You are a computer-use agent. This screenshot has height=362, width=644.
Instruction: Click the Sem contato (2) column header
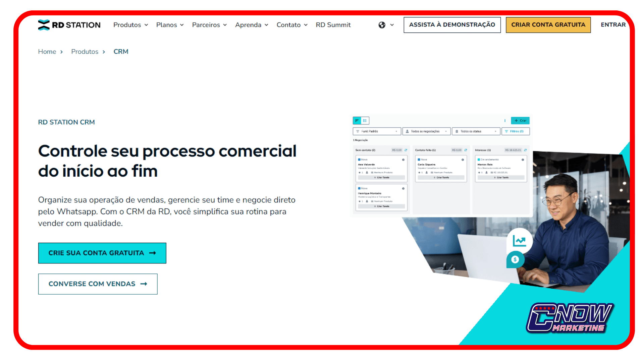tap(365, 150)
